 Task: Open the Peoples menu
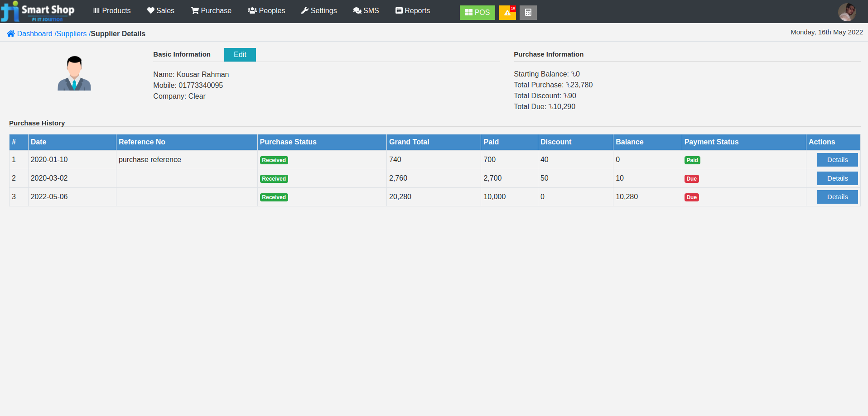(x=266, y=10)
